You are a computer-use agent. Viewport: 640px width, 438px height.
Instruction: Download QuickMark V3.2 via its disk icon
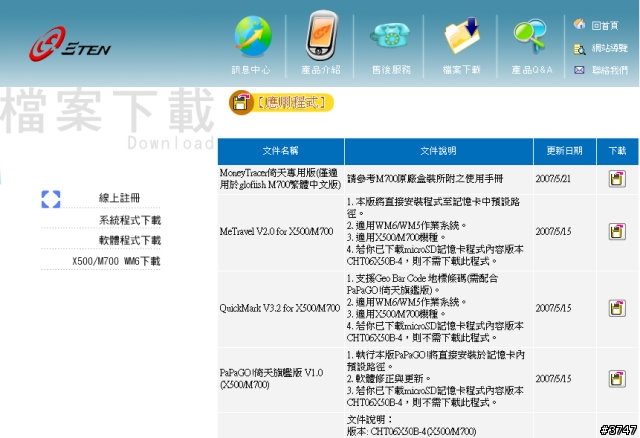click(x=617, y=308)
